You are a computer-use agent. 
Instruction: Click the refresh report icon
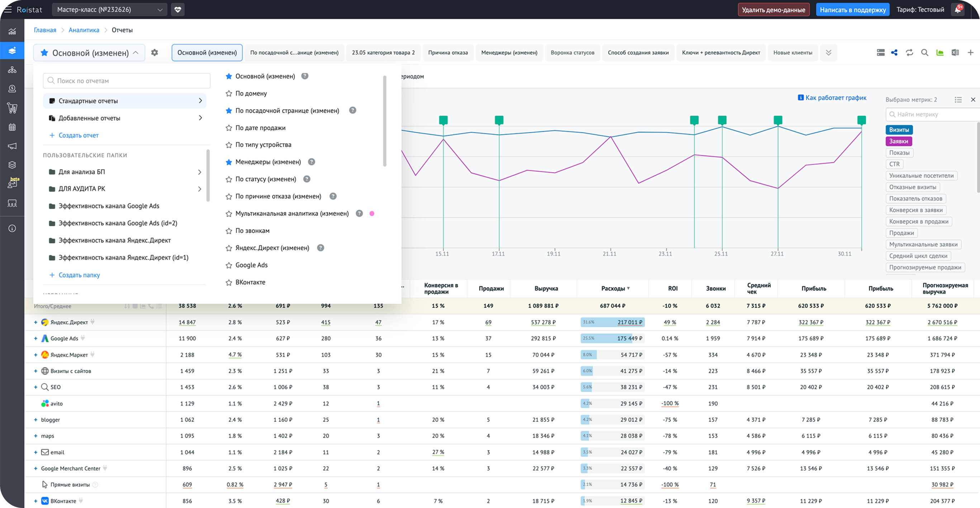[909, 52]
